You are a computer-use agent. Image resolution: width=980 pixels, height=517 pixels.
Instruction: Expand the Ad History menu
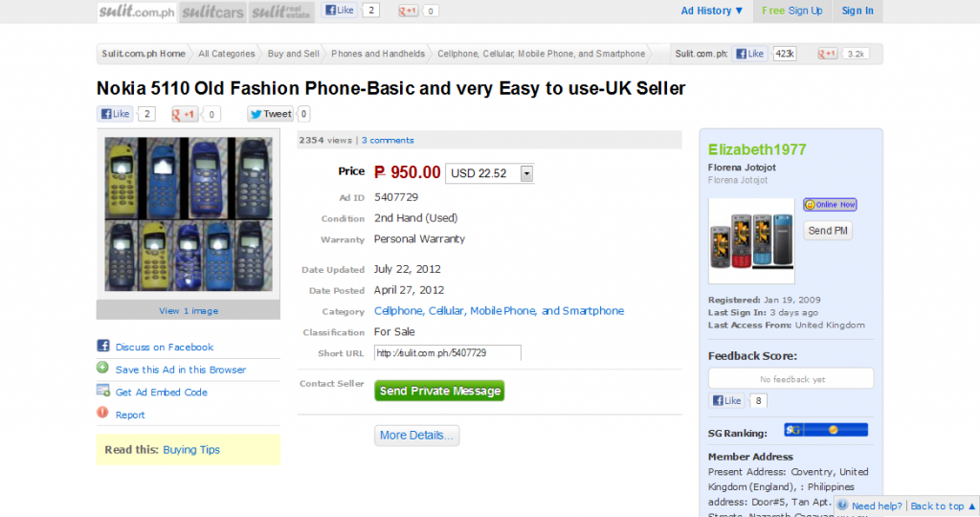click(712, 11)
